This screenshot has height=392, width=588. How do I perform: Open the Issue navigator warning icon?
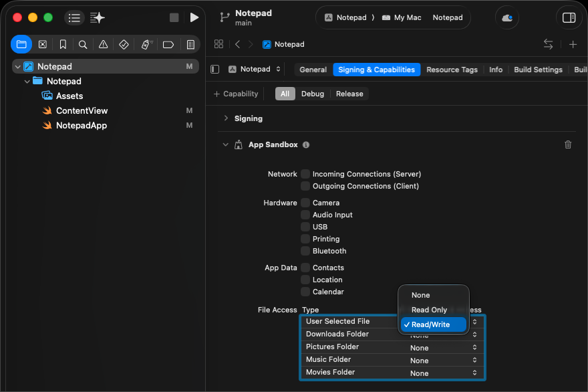pyautogui.click(x=103, y=45)
